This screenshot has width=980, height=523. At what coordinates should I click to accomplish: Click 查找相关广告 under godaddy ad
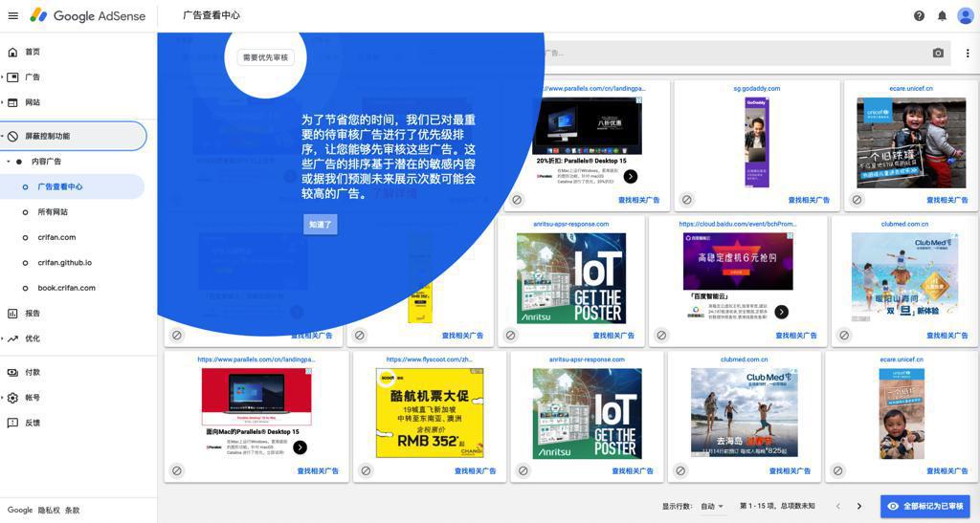pyautogui.click(x=809, y=200)
